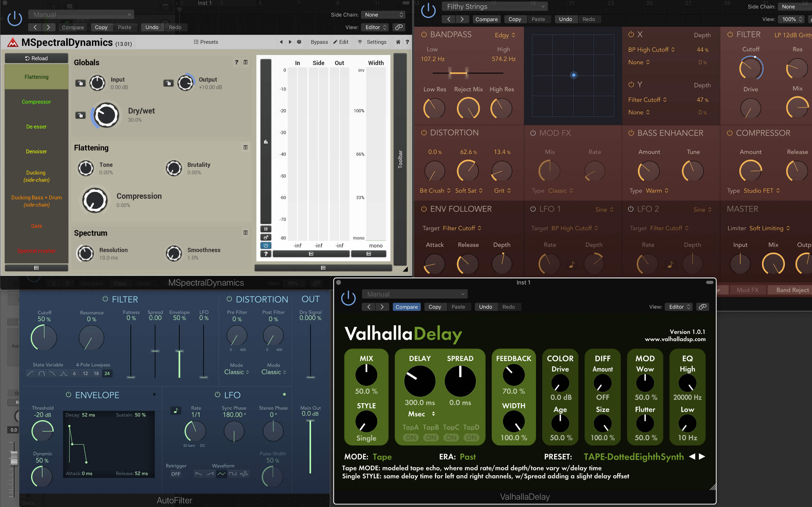Open the Msec delay units dropdown
812x507 pixels.
pyautogui.click(x=420, y=414)
